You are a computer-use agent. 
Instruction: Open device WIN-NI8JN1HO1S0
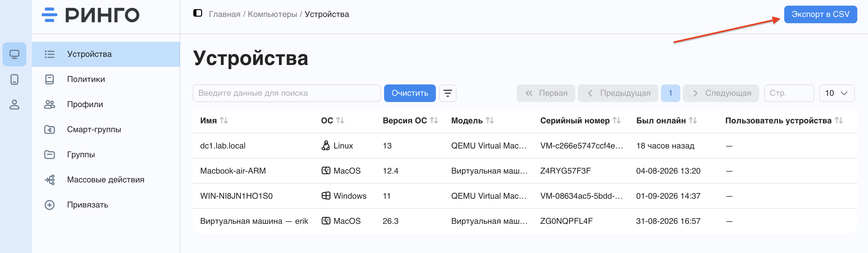coord(236,196)
